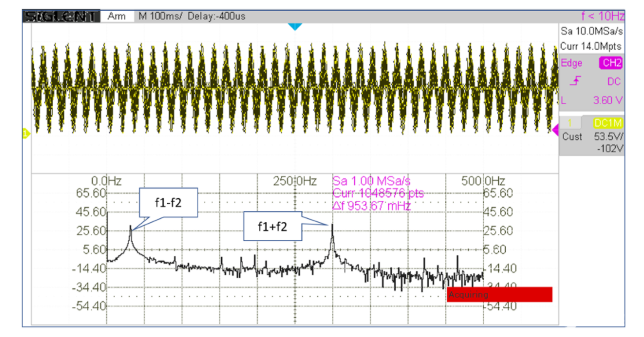Click the Δf 953.67 mHz resolution readout
This screenshot has height=337, width=644.
pos(372,206)
